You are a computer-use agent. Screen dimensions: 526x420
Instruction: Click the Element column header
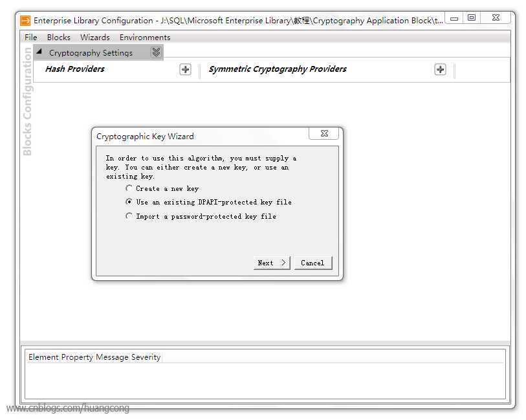click(43, 357)
